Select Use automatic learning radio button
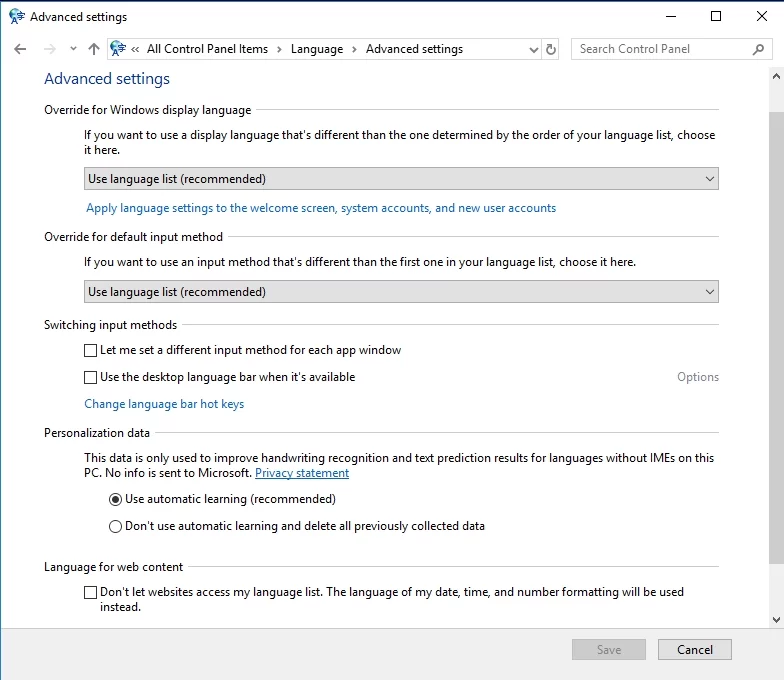This screenshot has height=680, width=784. (x=115, y=499)
